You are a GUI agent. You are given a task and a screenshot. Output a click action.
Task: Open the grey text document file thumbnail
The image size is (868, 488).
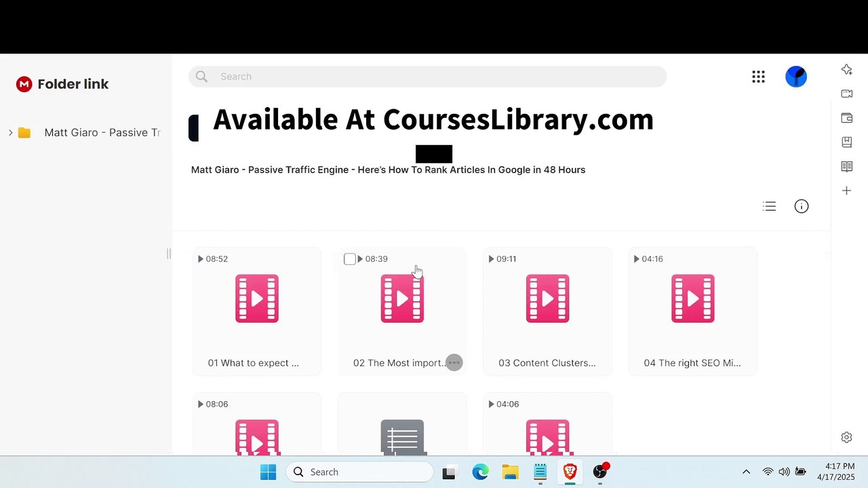(x=402, y=437)
